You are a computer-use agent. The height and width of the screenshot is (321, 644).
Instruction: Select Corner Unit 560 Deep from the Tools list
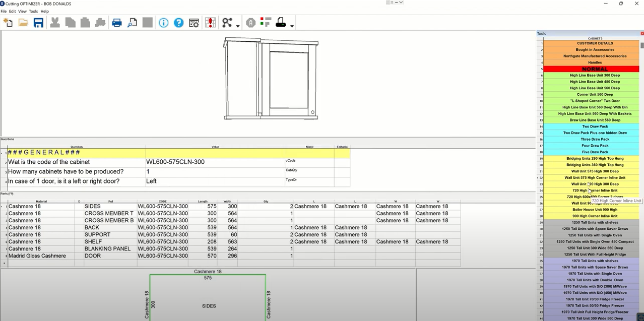coord(595,94)
